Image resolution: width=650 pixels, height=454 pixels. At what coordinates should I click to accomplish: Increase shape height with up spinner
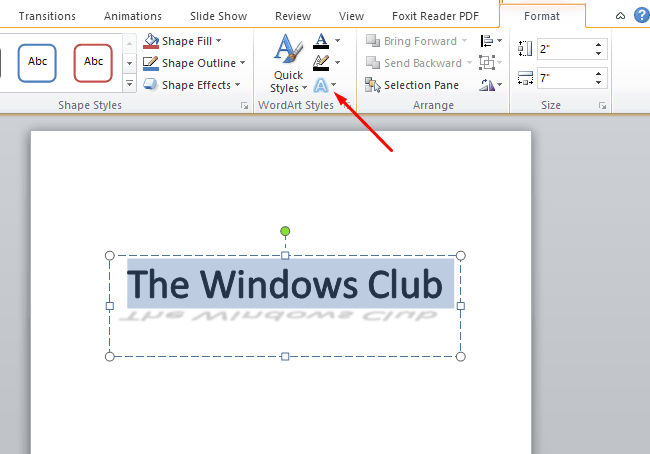pos(598,44)
